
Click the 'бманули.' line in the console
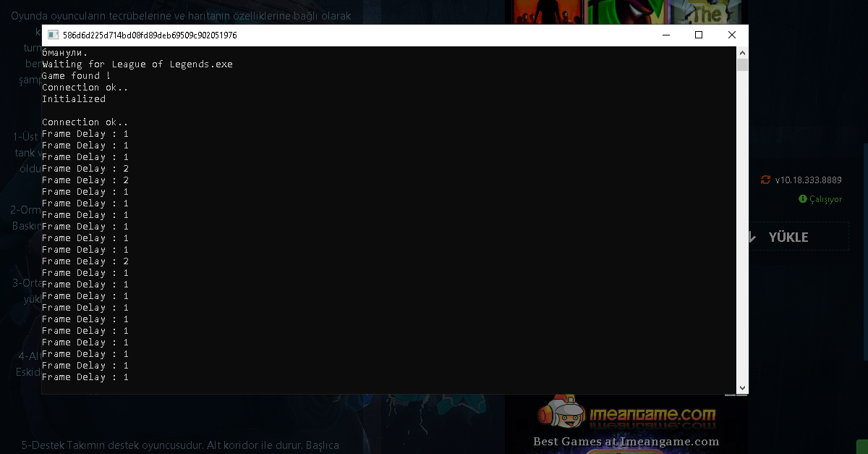65,53
